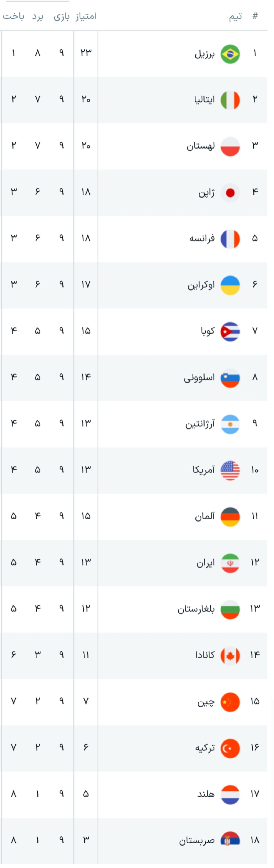Open team name فرانسه
274x868 pixels.
pos(202,239)
